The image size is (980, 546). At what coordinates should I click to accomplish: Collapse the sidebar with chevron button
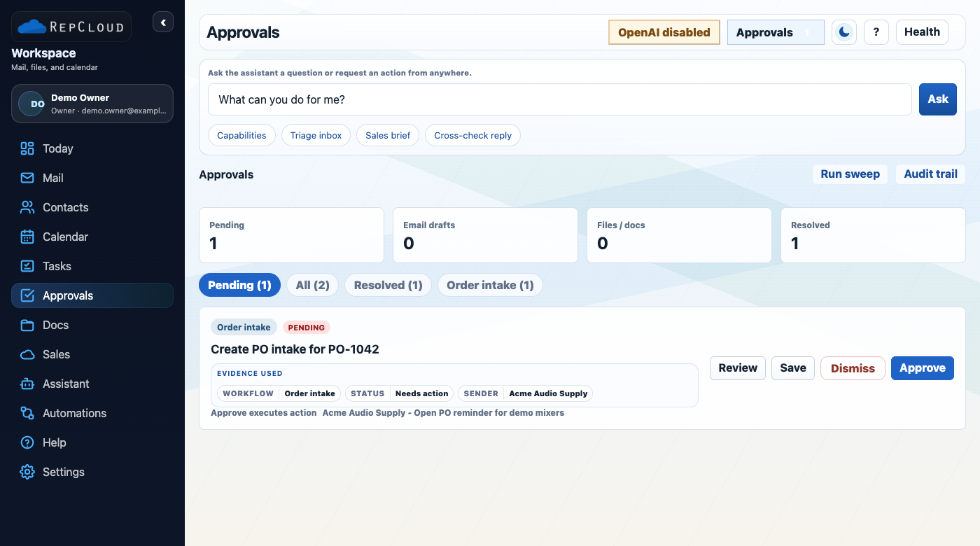click(x=163, y=22)
